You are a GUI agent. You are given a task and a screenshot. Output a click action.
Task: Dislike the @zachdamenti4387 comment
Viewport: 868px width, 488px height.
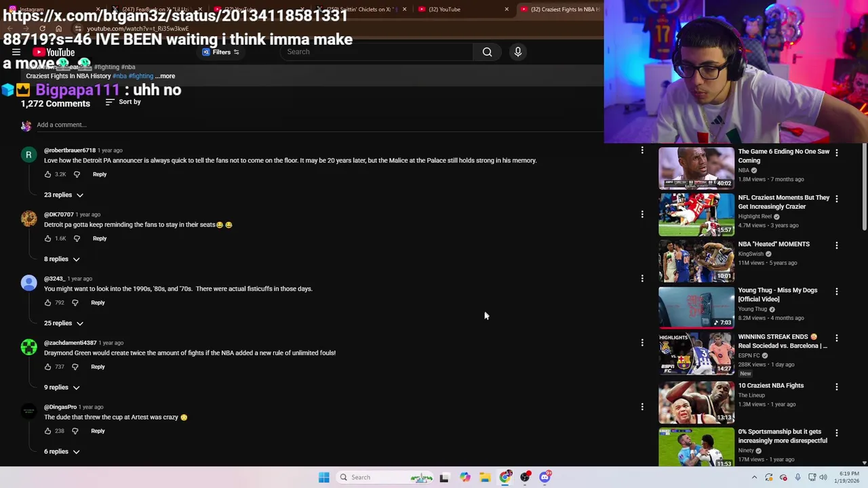coord(75,367)
